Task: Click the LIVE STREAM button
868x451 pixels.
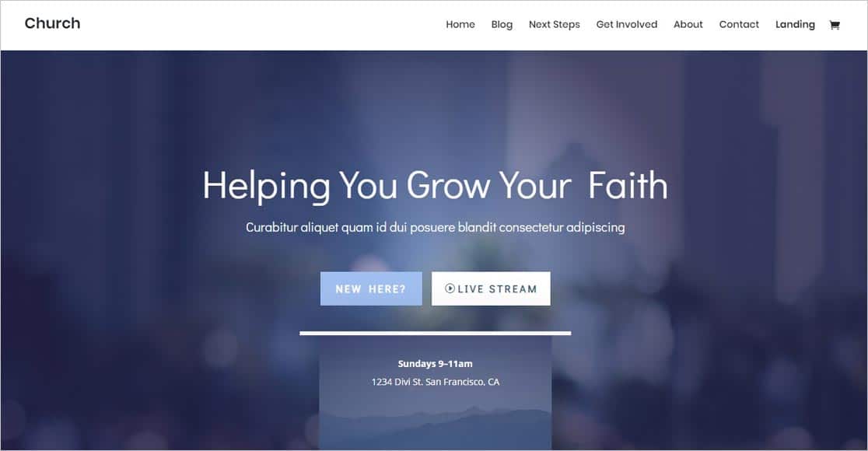Action: pyautogui.click(x=491, y=288)
